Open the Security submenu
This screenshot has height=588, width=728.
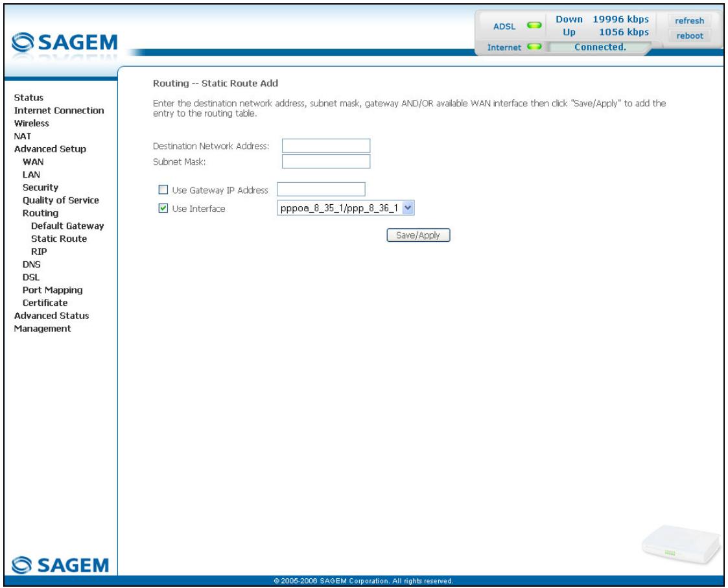tap(40, 187)
